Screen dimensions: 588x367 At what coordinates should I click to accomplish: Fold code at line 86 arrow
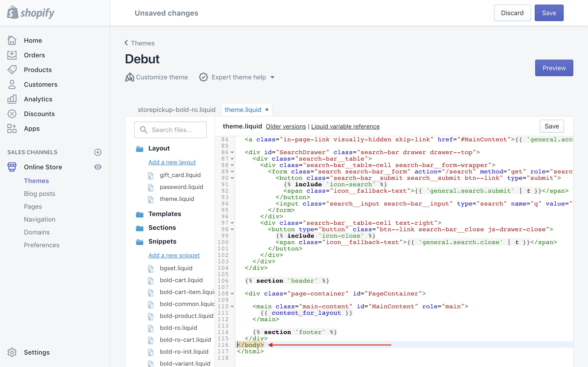[232, 153]
